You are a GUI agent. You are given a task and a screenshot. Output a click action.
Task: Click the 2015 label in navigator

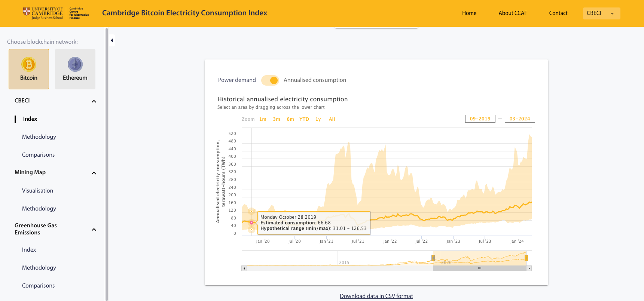tap(344, 262)
